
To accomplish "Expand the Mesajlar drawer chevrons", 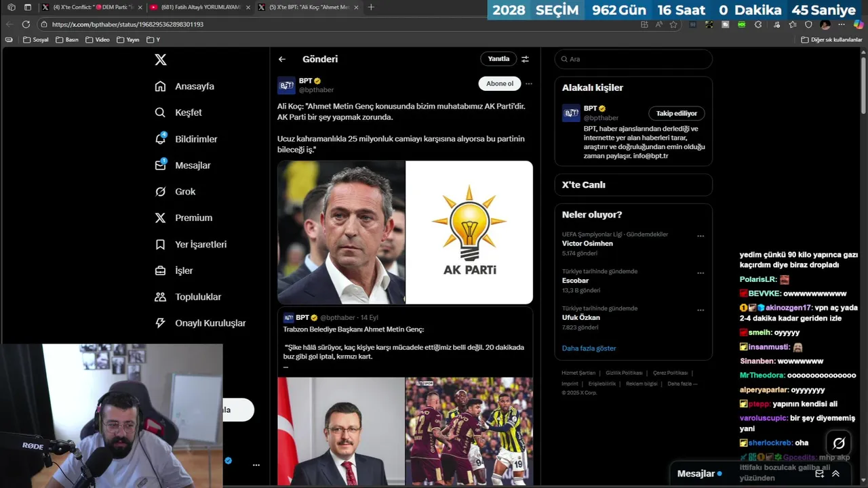I will 835,474.
